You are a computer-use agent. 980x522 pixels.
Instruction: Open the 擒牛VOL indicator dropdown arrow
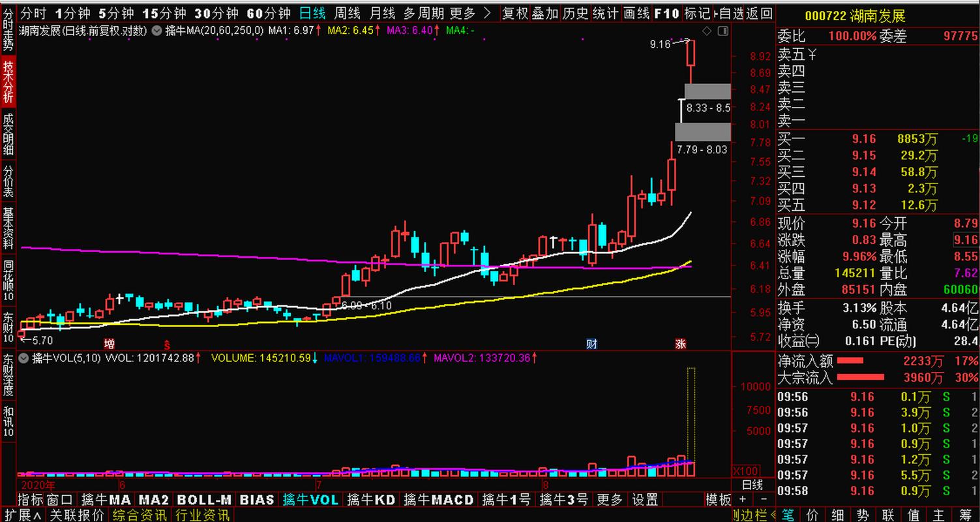click(25, 358)
